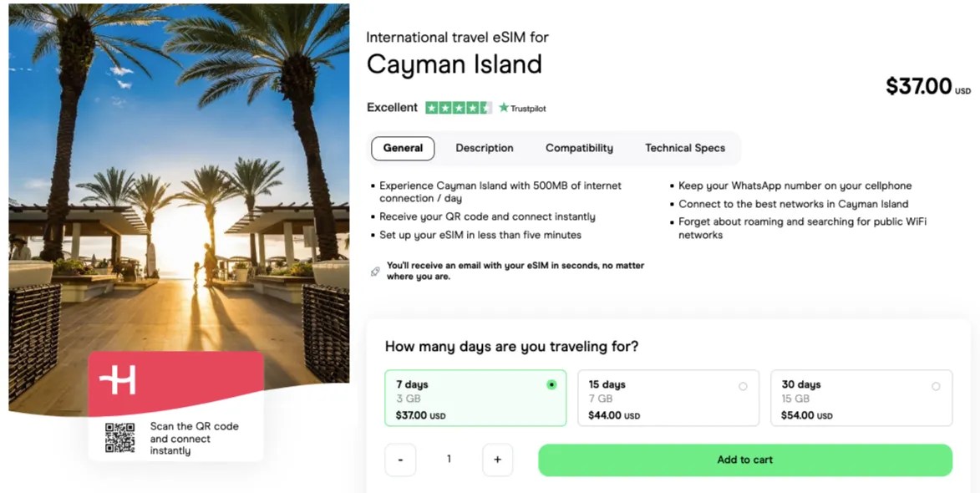Image resolution: width=980 pixels, height=493 pixels.
Task: Open the Trustpilot link
Action: pyautogui.click(x=522, y=107)
